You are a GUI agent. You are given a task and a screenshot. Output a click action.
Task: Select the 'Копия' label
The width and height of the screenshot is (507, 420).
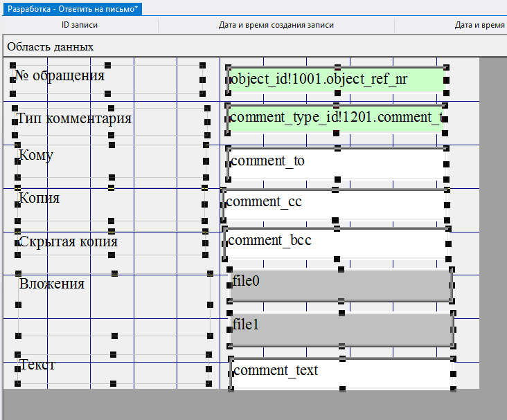[x=39, y=198]
